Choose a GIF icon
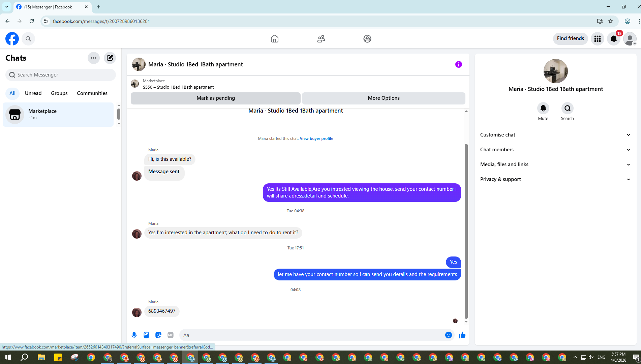The image size is (641, 364). coord(171,335)
